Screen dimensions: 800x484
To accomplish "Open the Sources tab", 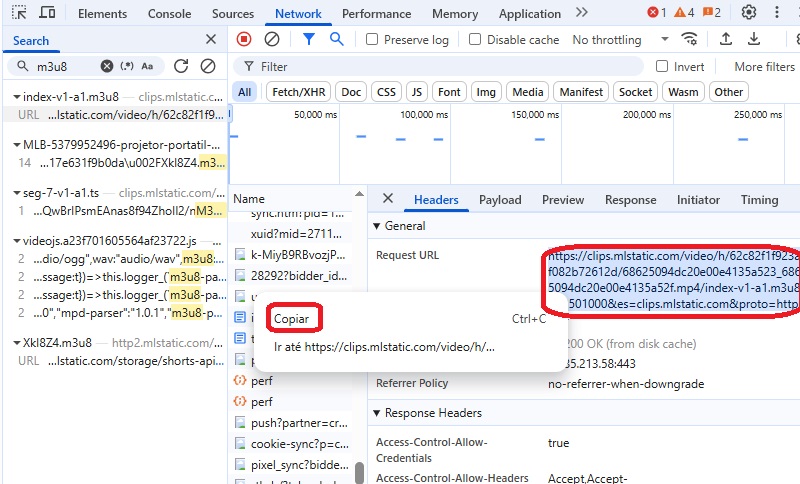I will [233, 14].
